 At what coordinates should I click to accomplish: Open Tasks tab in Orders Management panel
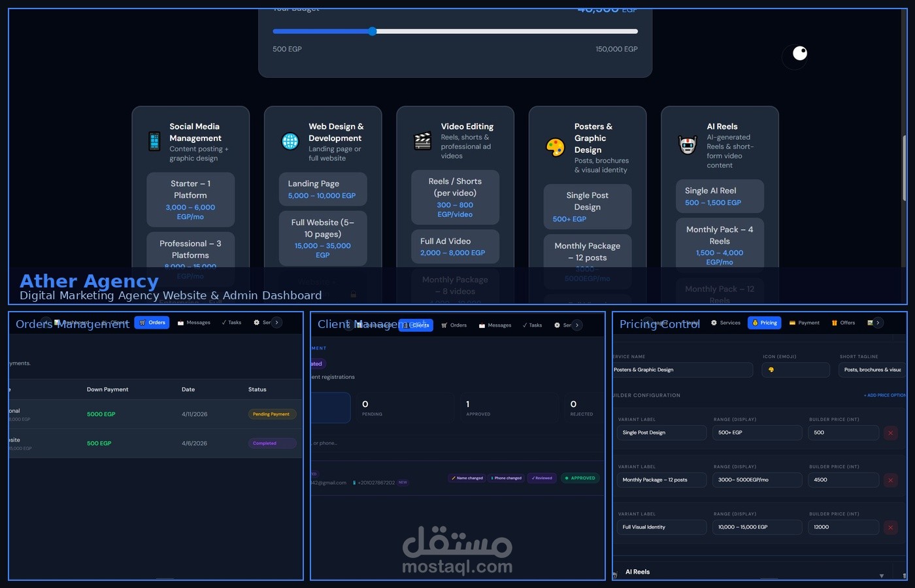tap(231, 322)
